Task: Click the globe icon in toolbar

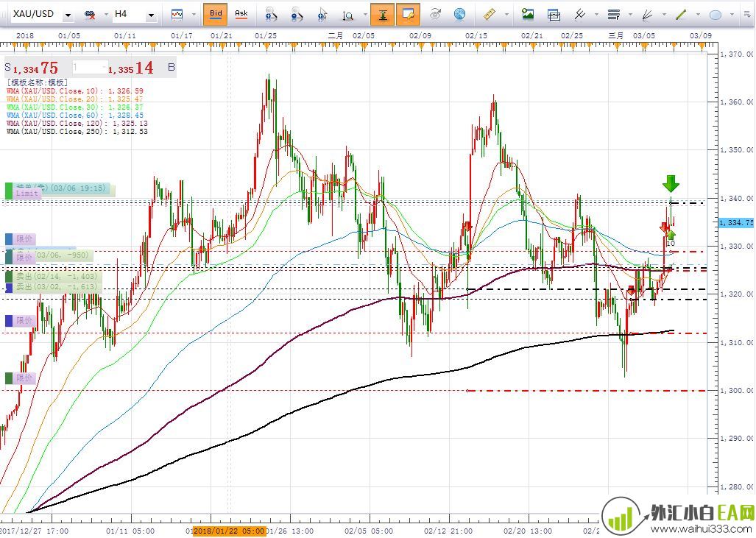Action: pos(460,15)
